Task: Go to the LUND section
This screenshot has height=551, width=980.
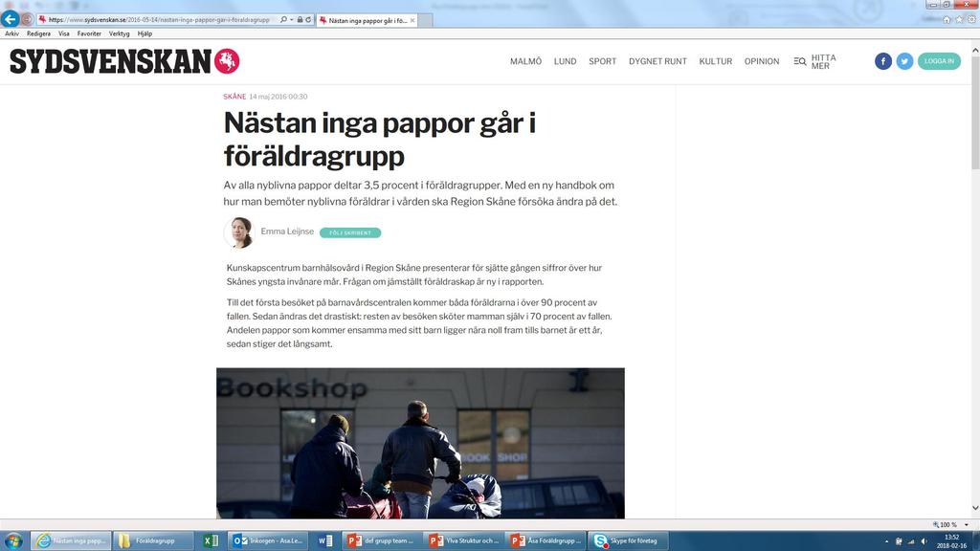Action: pyautogui.click(x=565, y=61)
